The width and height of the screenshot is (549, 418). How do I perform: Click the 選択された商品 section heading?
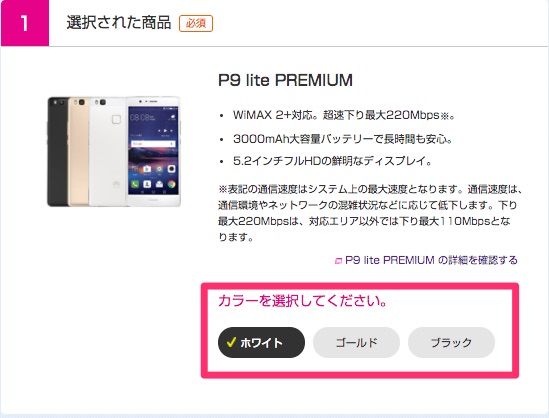pos(119,23)
